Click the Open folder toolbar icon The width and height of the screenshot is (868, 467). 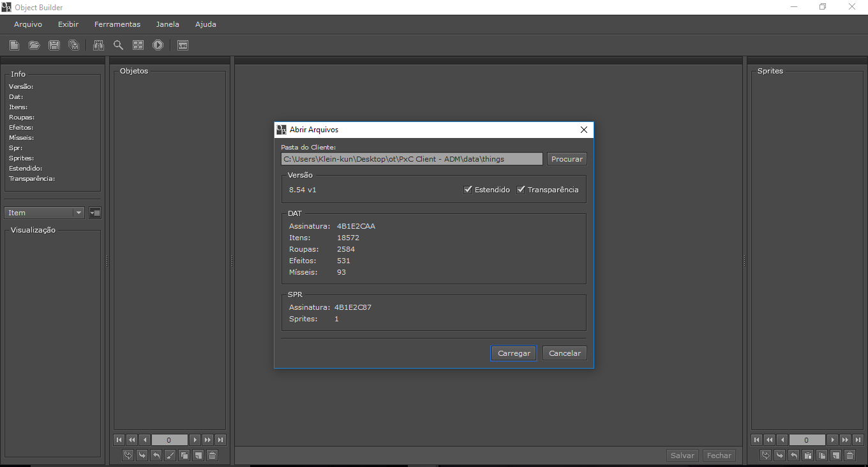pyautogui.click(x=34, y=45)
